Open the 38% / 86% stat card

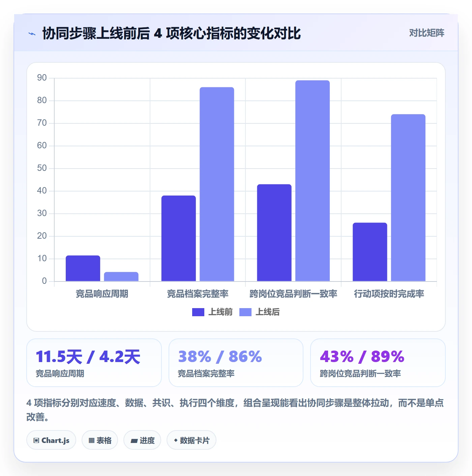(x=236, y=363)
